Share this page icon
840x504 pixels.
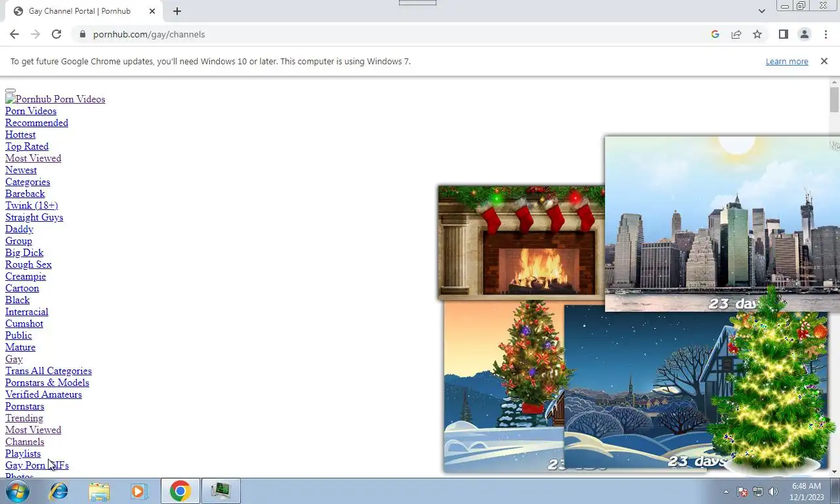(736, 34)
